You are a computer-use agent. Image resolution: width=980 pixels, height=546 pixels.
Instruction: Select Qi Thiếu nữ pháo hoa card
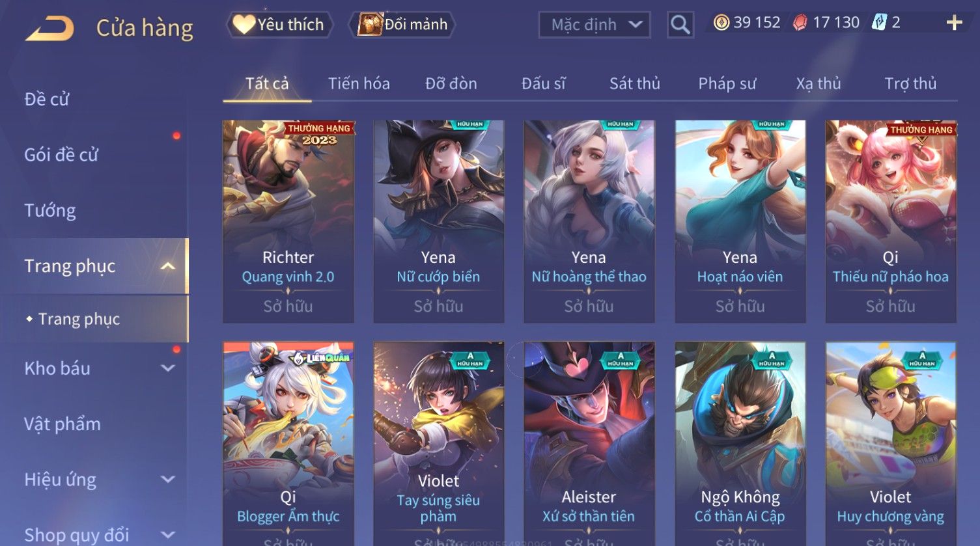(891, 221)
